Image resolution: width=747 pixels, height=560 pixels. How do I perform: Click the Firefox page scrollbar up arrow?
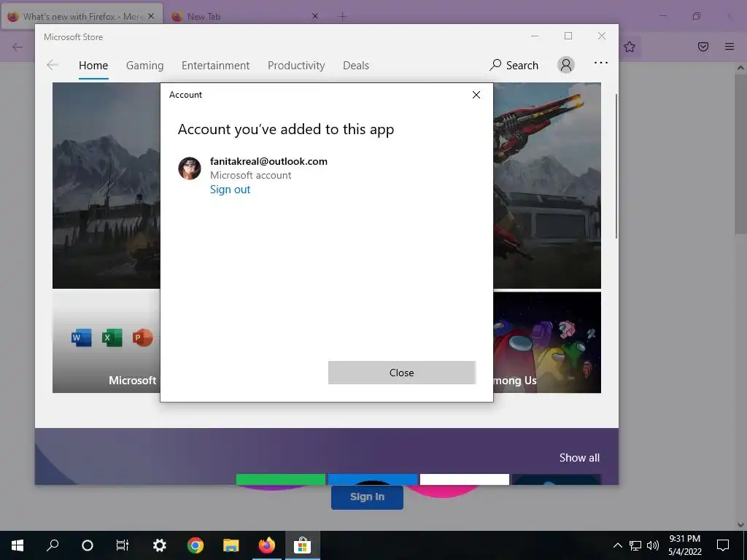pyautogui.click(x=740, y=68)
